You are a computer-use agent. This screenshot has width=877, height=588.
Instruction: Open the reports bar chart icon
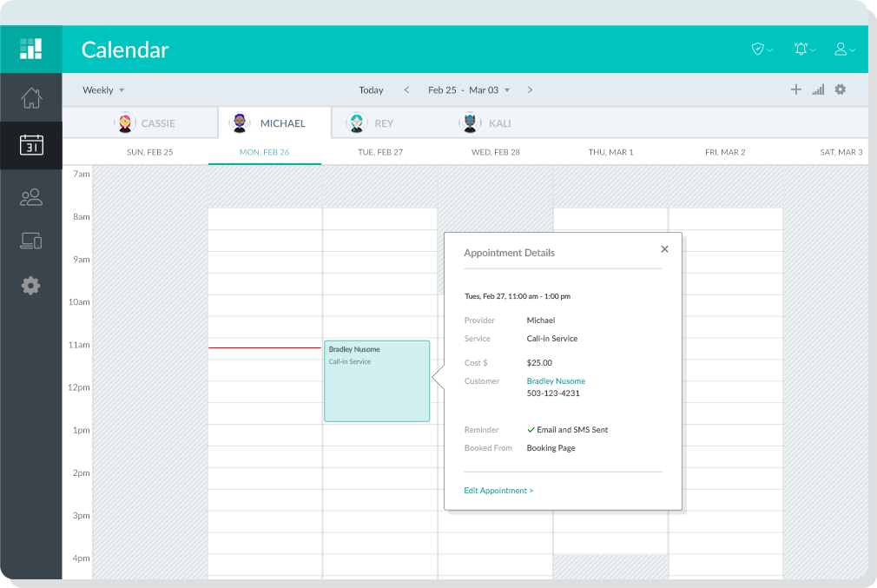(818, 89)
